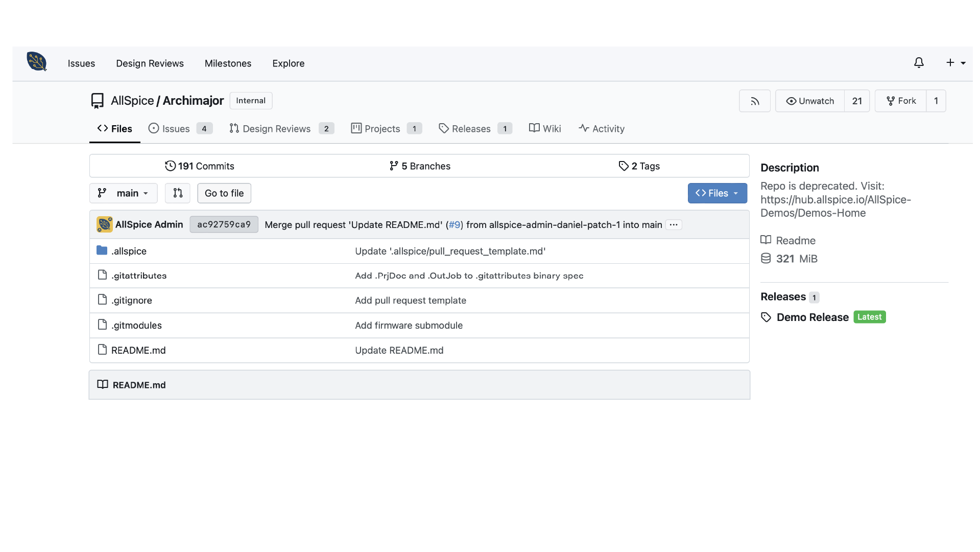Switch to the repository Issues tab
Screen dimensions: 980x552
click(x=180, y=129)
